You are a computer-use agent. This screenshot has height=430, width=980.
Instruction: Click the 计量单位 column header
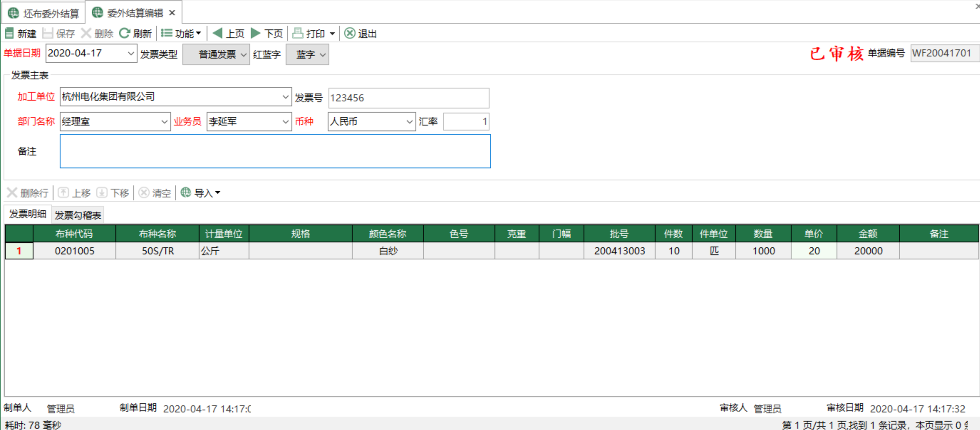[224, 234]
